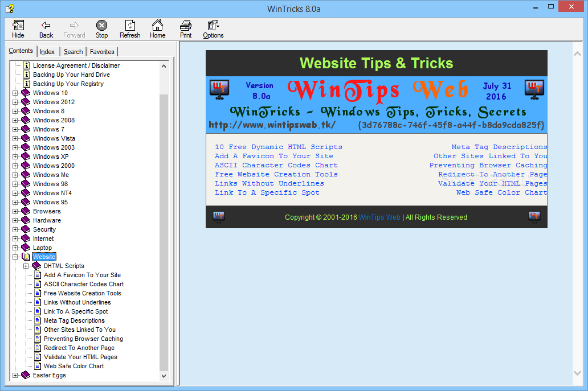Image resolution: width=588 pixels, height=391 pixels.
Task: Click page icon next to Web Safe Color Chart
Action: 38,366
